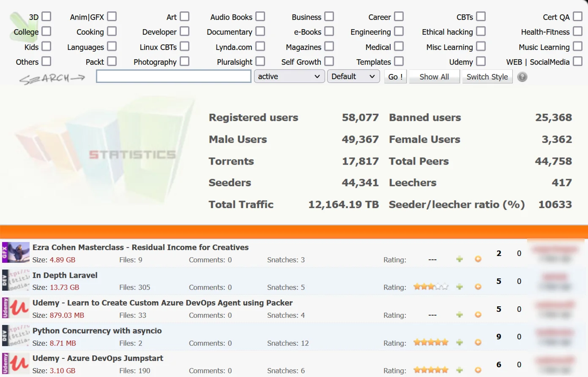Viewport: 588px width, 377px height.
Task: Click star rating of Azure DevOps Jumpstart
Action: (x=431, y=370)
